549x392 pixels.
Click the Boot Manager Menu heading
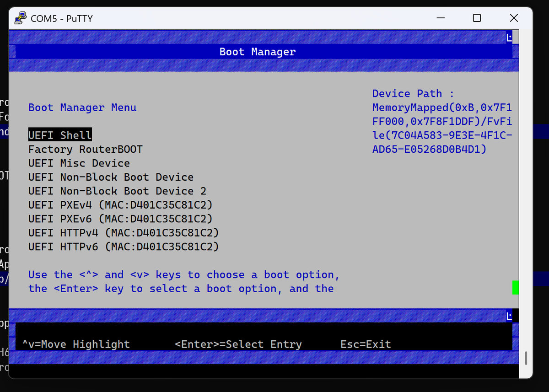click(82, 107)
